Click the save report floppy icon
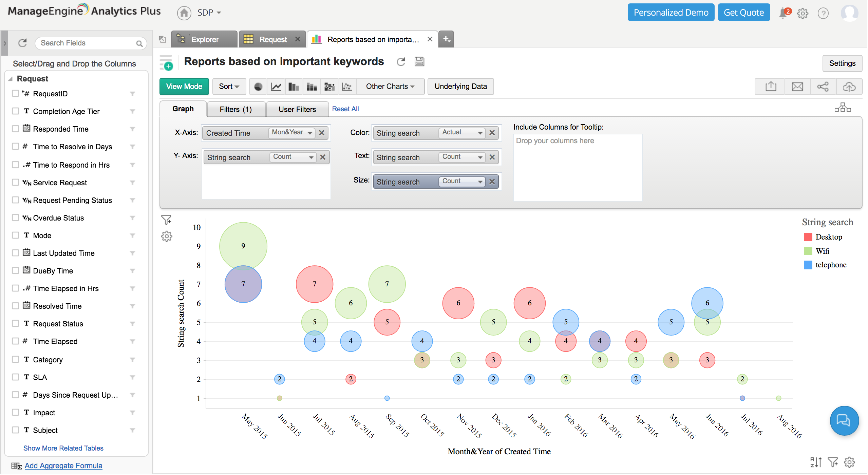Image resolution: width=868 pixels, height=475 pixels. (x=419, y=62)
